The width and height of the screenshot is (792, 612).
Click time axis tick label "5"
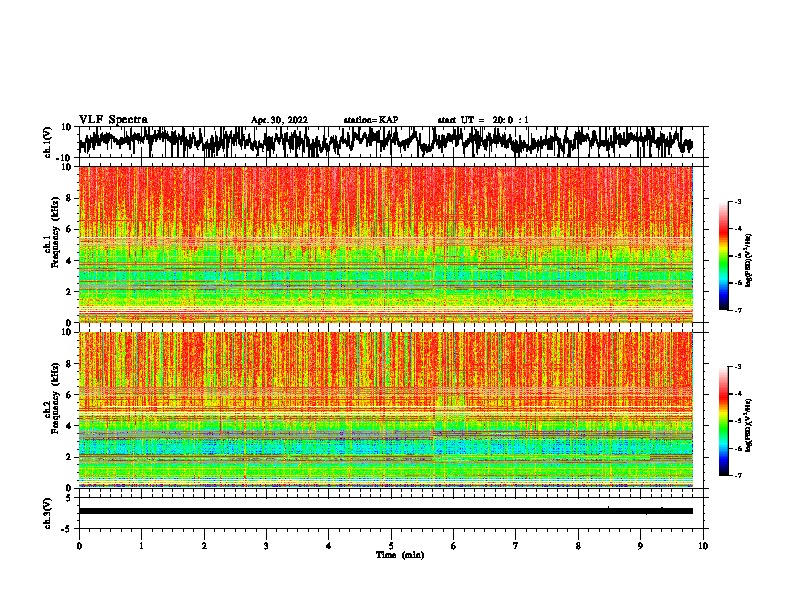(x=391, y=546)
